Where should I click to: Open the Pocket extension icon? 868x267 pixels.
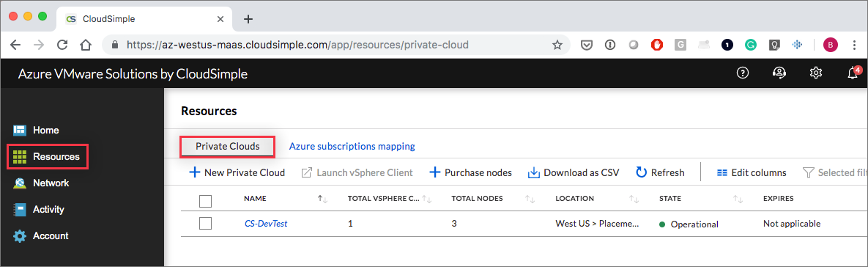point(587,45)
